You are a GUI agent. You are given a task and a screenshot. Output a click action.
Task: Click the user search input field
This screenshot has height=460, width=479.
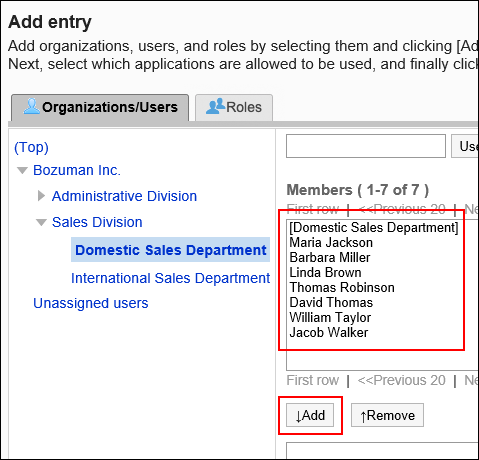366,146
